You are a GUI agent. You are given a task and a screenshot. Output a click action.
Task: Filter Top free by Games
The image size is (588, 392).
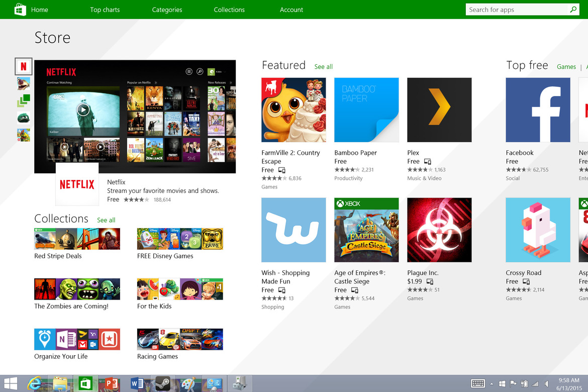[566, 67]
